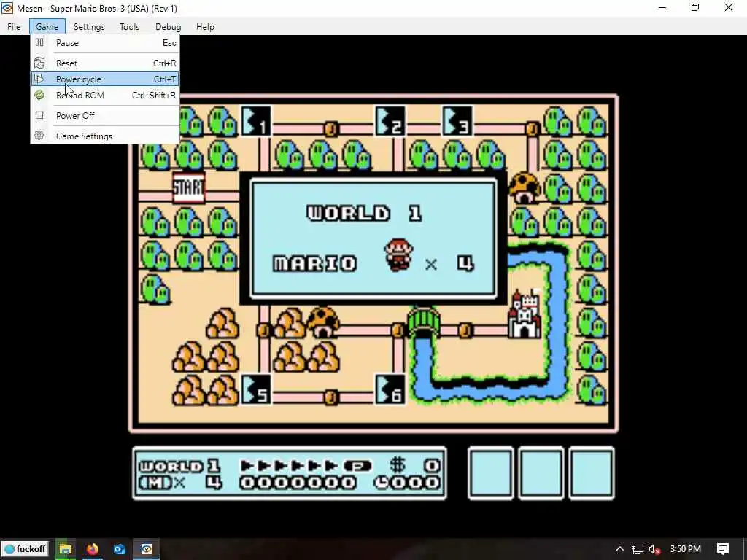Click the power cycle icon
This screenshot has height=560, width=747.
pyautogui.click(x=39, y=79)
